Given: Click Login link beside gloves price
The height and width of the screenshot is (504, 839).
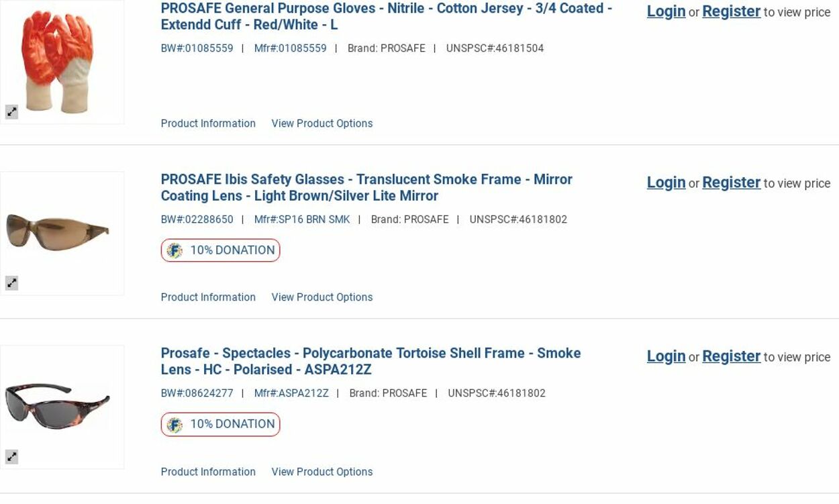Looking at the screenshot, I should 666,11.
